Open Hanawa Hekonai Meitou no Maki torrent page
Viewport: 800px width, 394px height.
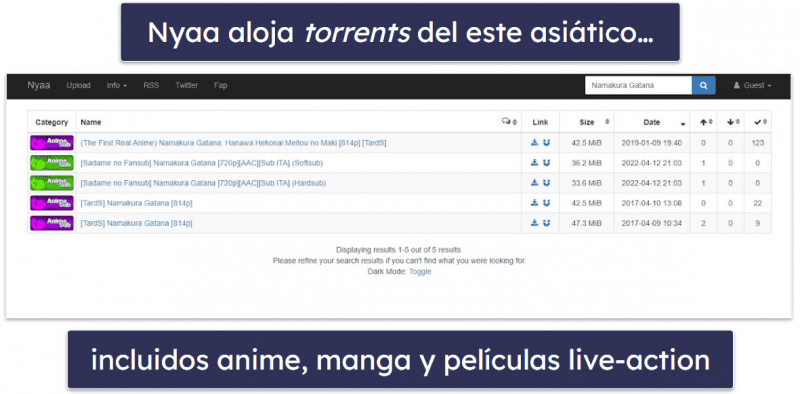tap(233, 143)
